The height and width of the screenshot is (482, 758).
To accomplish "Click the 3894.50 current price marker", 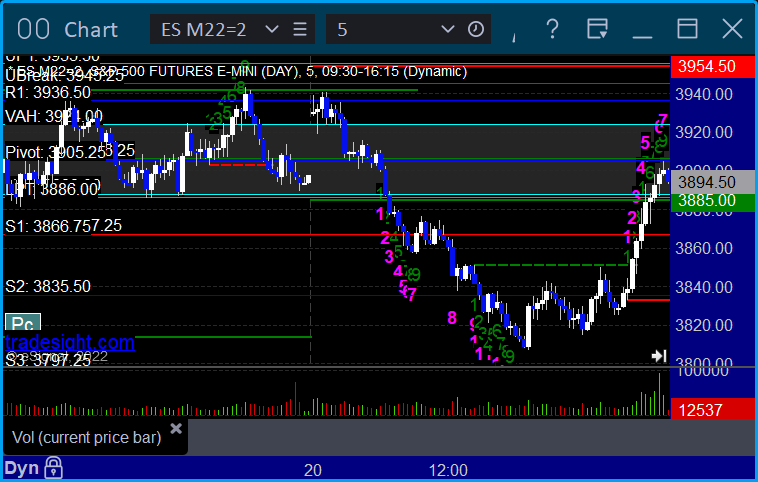I will [x=713, y=182].
